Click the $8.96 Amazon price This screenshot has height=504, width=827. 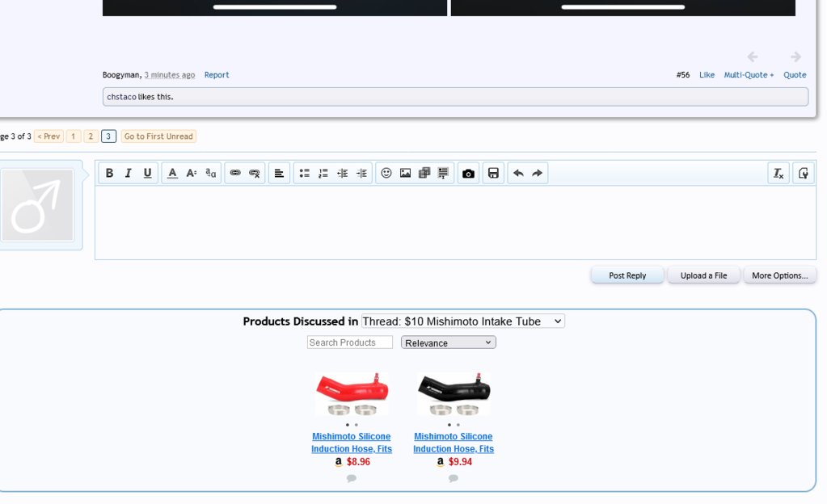[358, 461]
